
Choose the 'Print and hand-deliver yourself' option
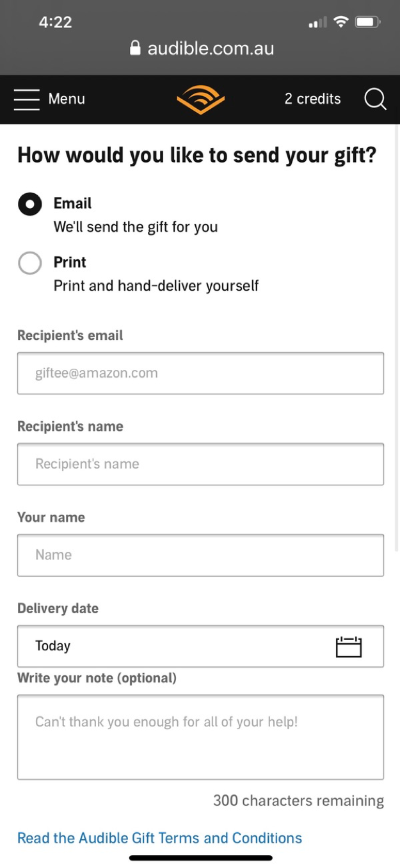click(156, 285)
